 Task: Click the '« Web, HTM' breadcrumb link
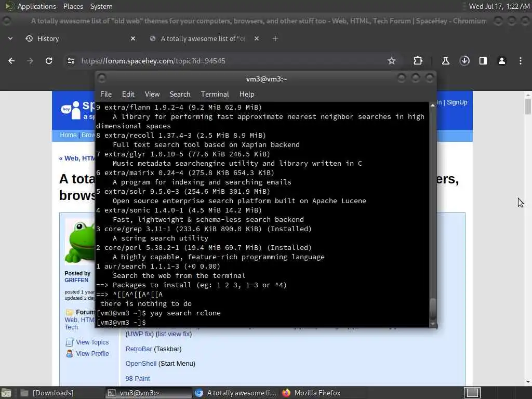tap(77, 158)
